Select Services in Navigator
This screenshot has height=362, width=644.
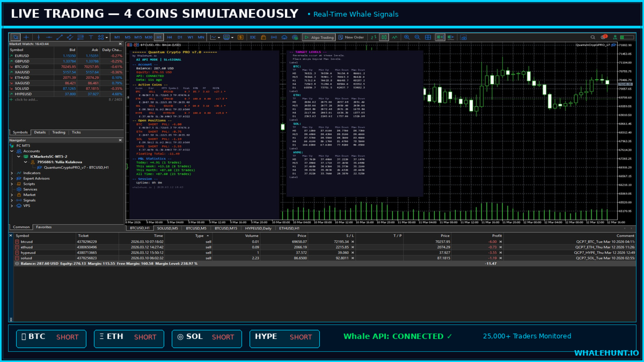click(x=30, y=189)
